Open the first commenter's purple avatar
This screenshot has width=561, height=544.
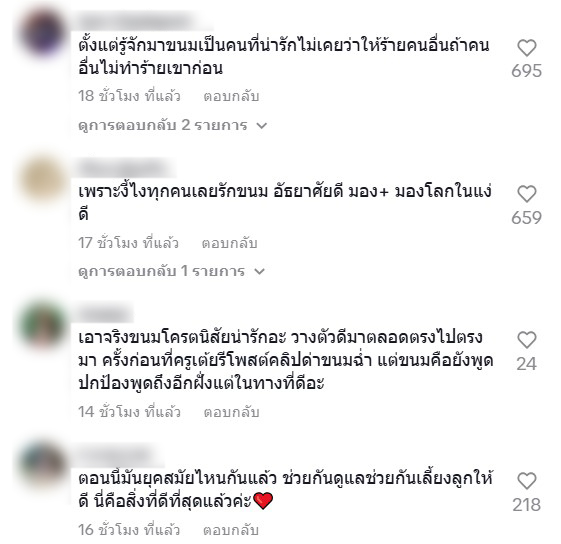(43, 33)
